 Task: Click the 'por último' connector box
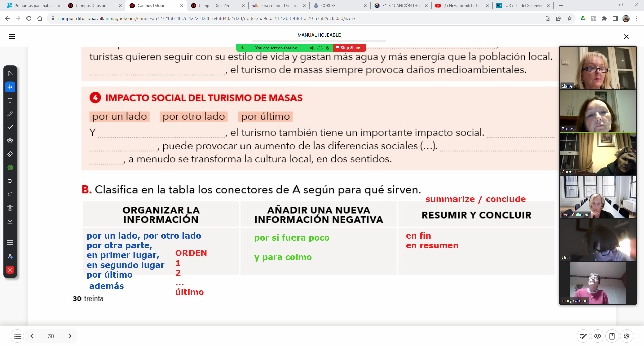(x=265, y=117)
